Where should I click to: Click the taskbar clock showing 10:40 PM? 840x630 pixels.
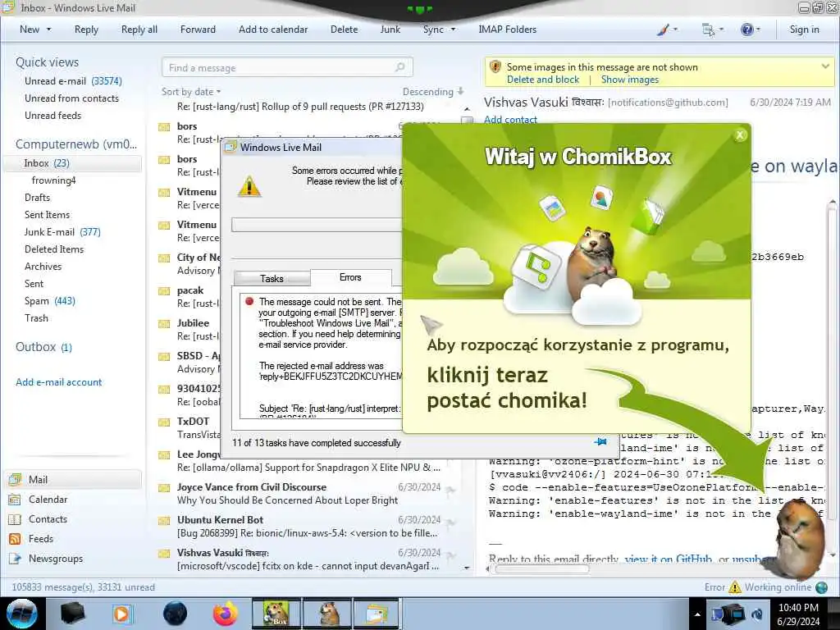click(798, 614)
